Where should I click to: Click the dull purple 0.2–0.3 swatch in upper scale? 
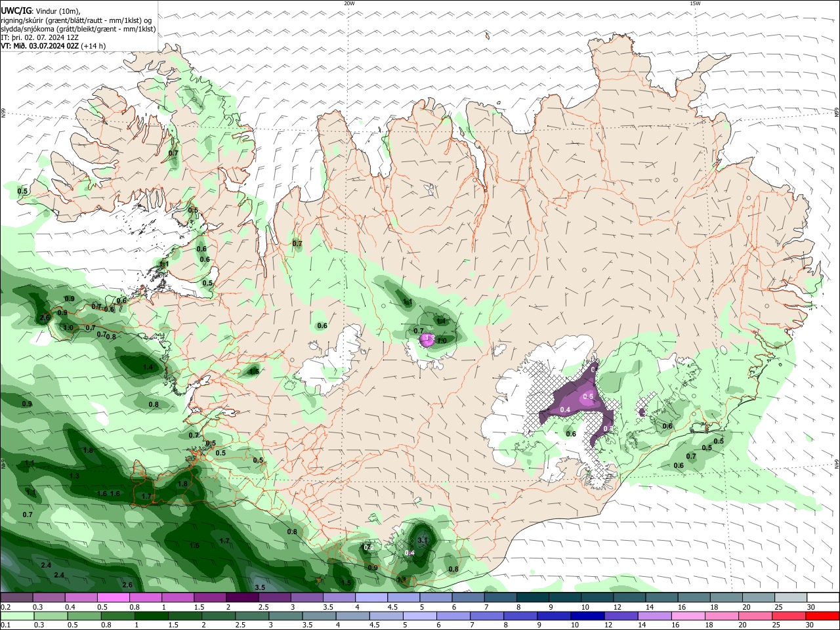16,598
